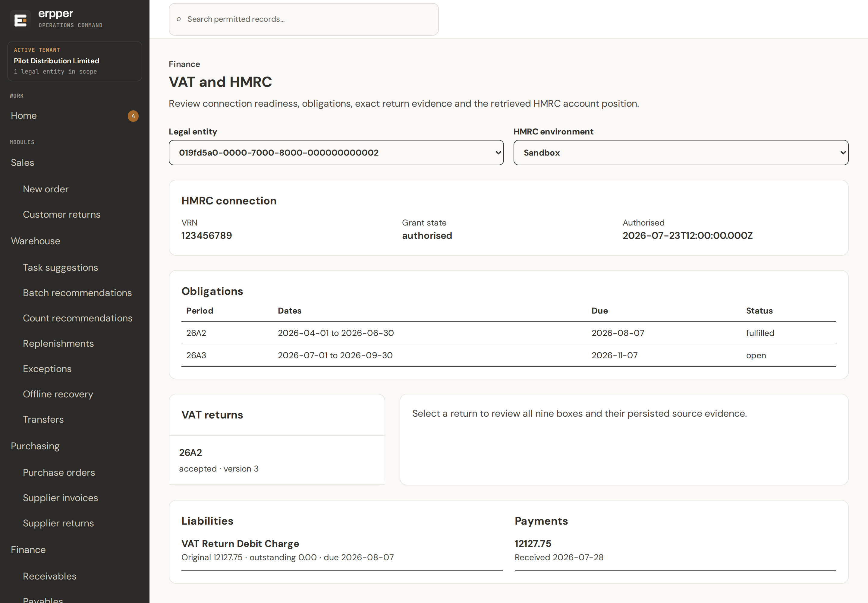Click the Dates column header
This screenshot has height=603, width=868.
tap(289, 311)
